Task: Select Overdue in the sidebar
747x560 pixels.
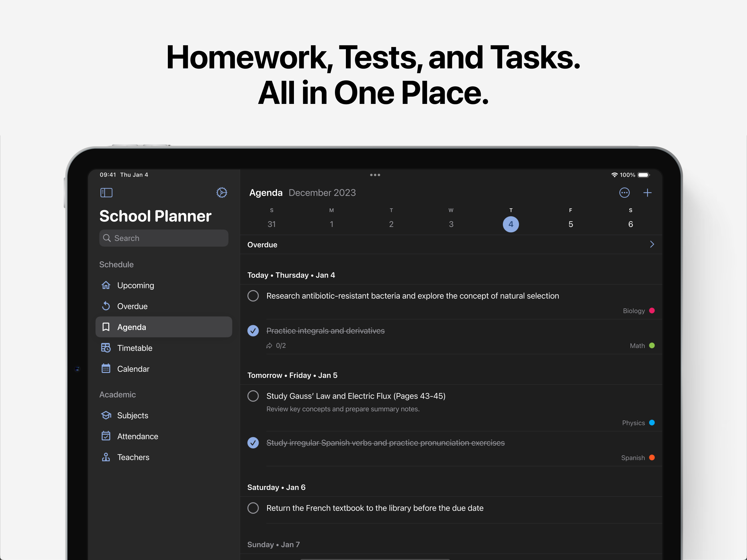Action: [x=132, y=306]
